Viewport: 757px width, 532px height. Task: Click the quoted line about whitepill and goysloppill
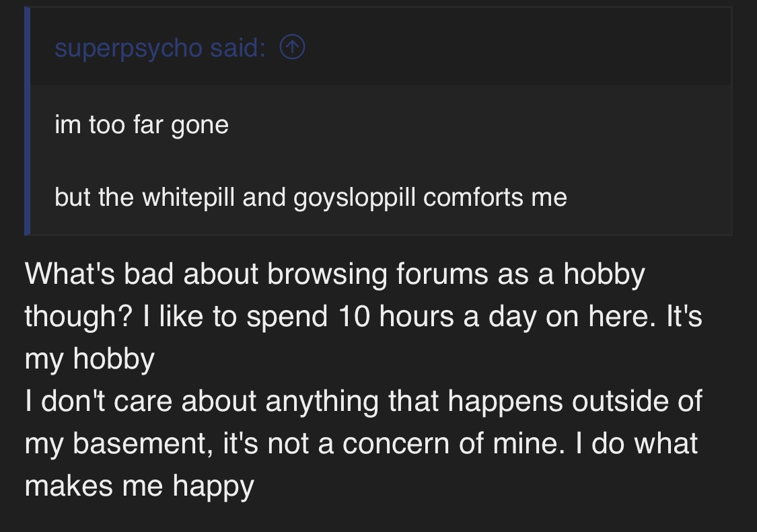click(x=311, y=197)
